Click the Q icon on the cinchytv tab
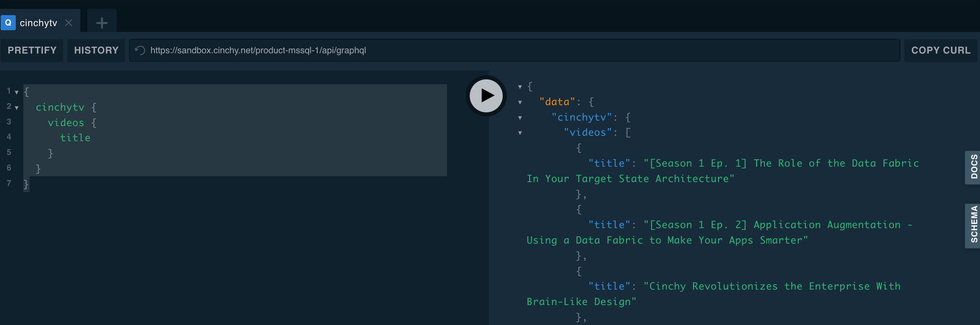 pyautogui.click(x=8, y=22)
